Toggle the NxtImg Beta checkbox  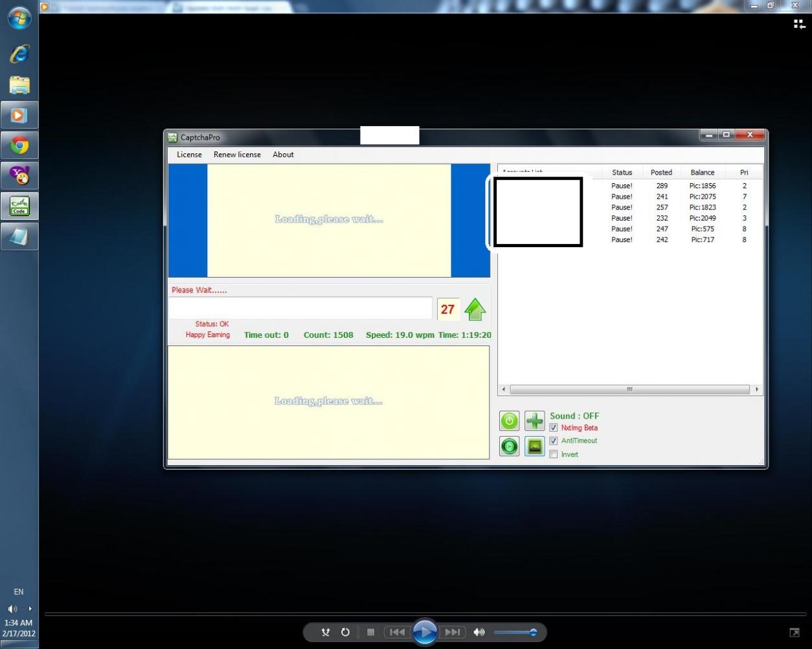tap(554, 428)
